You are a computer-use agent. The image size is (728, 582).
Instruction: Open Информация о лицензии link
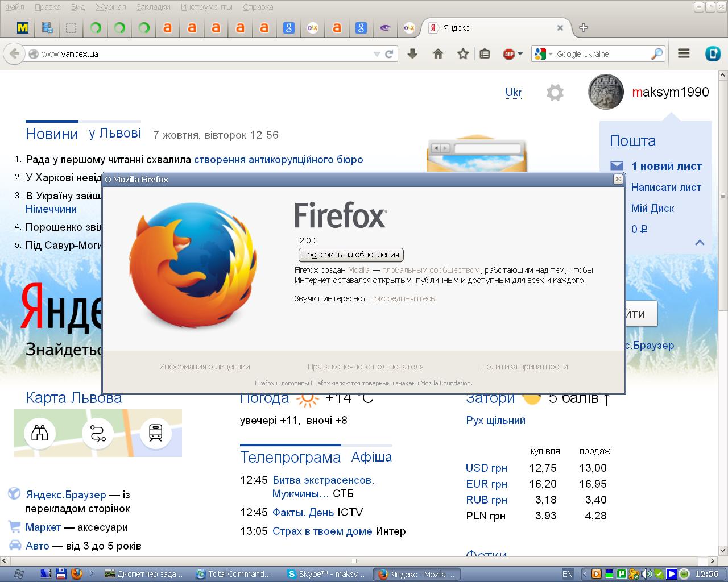click(x=205, y=367)
